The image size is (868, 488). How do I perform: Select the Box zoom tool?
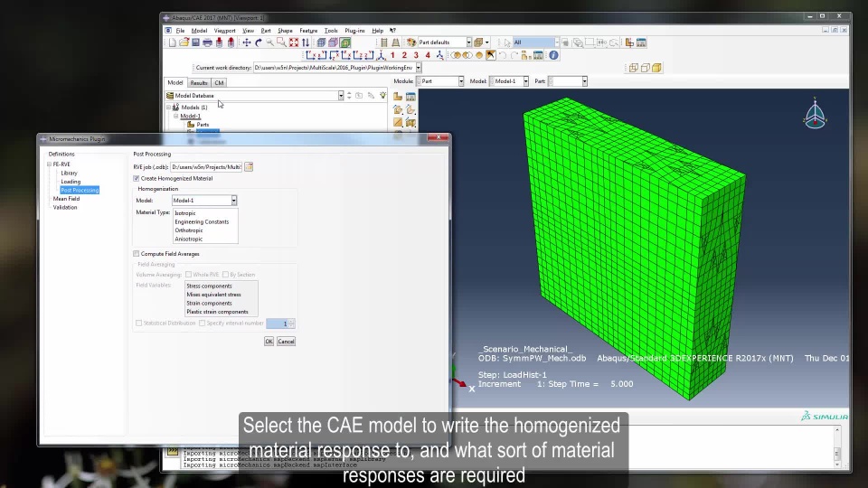tap(282, 42)
